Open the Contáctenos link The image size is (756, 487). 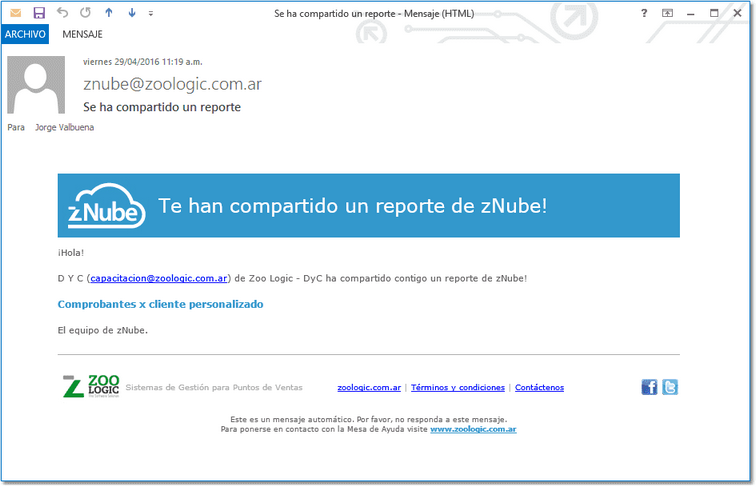tap(539, 388)
